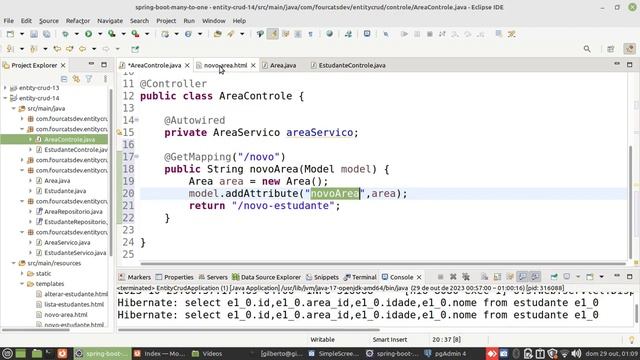Toggle Mark Occurrences in the toolbar
The image size is (640, 360).
tap(273, 34)
